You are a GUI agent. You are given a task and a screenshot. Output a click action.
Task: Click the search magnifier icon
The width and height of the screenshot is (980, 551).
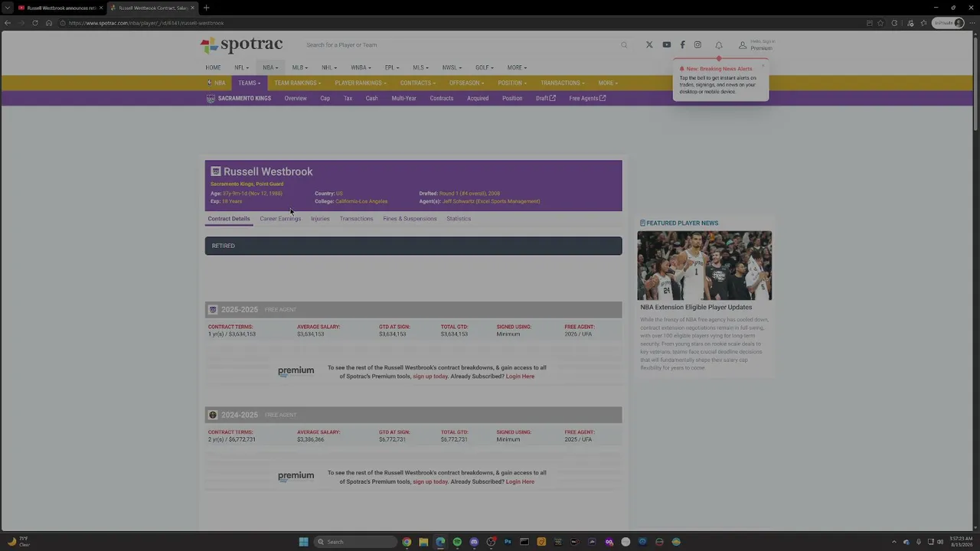(x=624, y=45)
